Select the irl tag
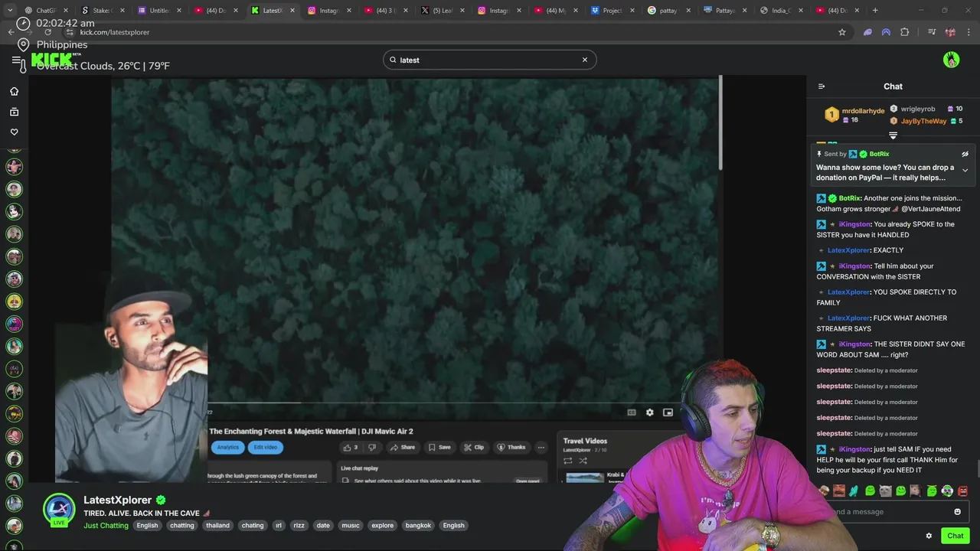The image size is (980, 551). [x=279, y=526]
